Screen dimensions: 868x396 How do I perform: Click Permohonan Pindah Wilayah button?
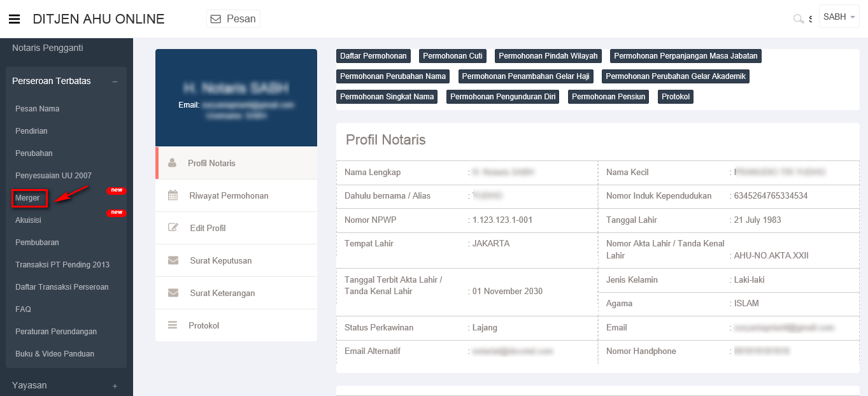click(x=548, y=56)
